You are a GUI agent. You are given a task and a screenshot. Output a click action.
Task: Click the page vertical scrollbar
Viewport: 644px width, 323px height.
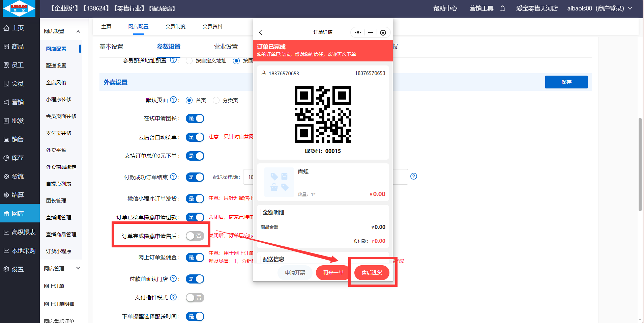[x=640, y=164]
